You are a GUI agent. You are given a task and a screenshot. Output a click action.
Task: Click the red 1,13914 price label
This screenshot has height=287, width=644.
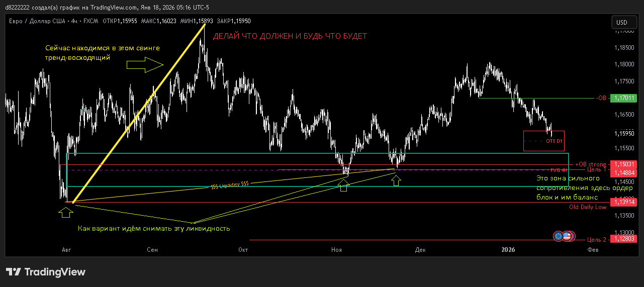tap(623, 202)
